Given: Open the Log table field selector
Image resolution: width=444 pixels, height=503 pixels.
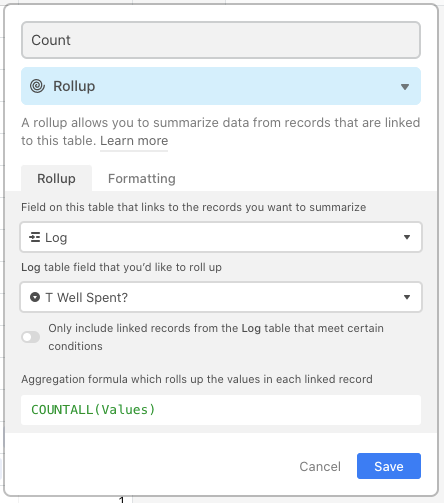Looking at the screenshot, I should [221, 237].
